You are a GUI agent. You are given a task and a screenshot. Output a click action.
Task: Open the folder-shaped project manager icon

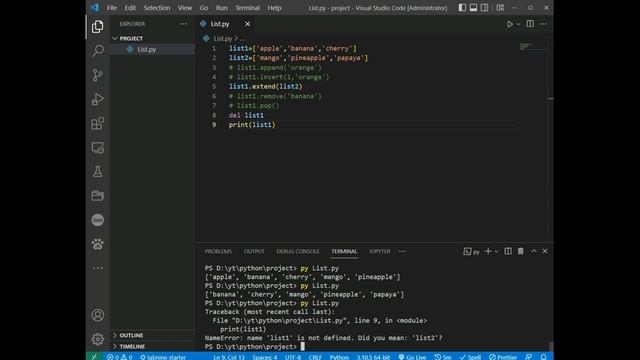pyautogui.click(x=98, y=196)
